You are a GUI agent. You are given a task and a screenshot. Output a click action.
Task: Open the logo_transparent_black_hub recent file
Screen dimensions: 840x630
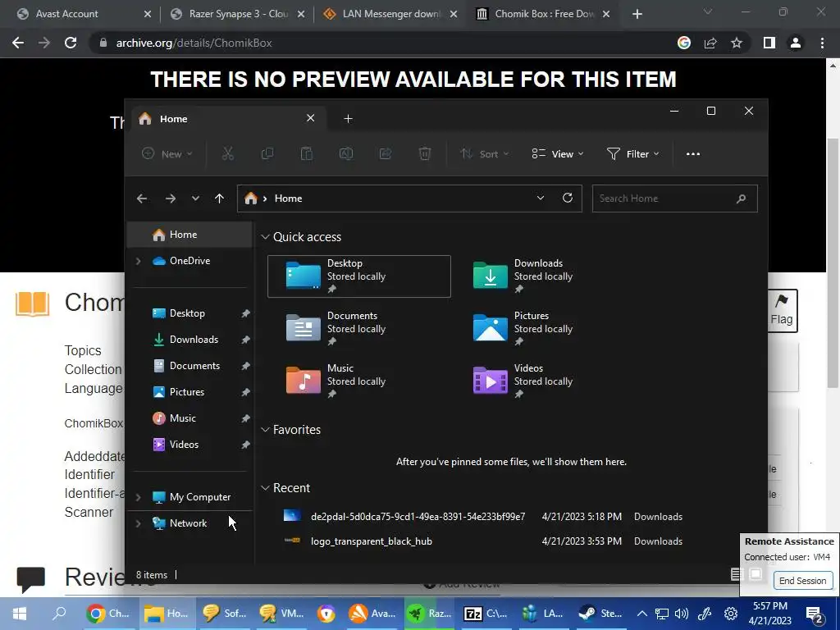(x=482, y=541)
